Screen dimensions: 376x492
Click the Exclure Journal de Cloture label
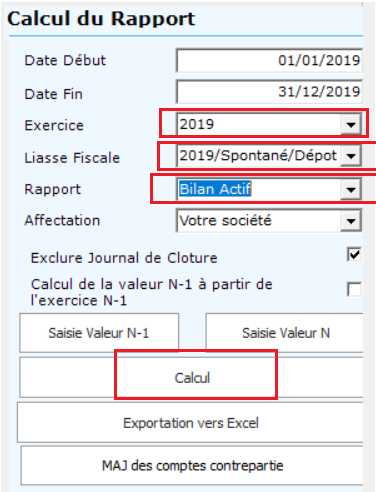pos(124,258)
